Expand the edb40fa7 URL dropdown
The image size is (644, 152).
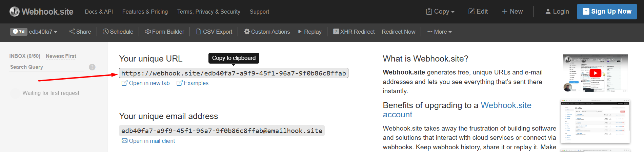pyautogui.click(x=43, y=32)
